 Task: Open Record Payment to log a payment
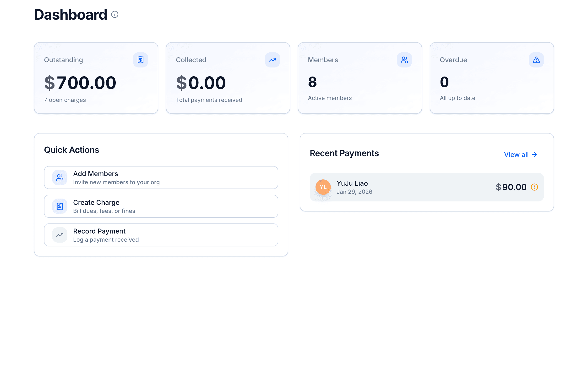click(161, 235)
